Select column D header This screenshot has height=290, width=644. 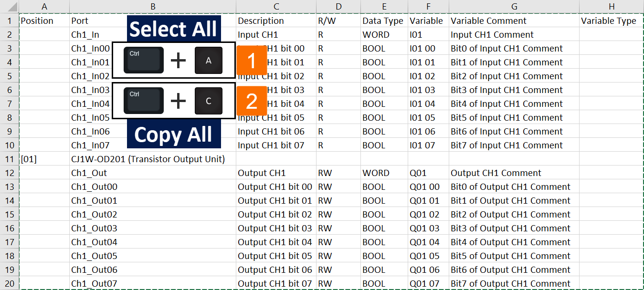[338, 6]
